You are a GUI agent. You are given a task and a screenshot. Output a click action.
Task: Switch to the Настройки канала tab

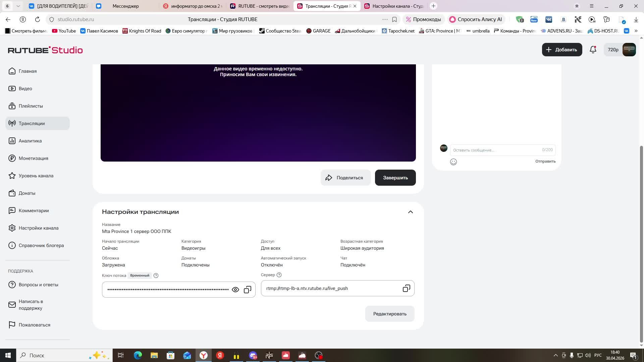pos(396,6)
